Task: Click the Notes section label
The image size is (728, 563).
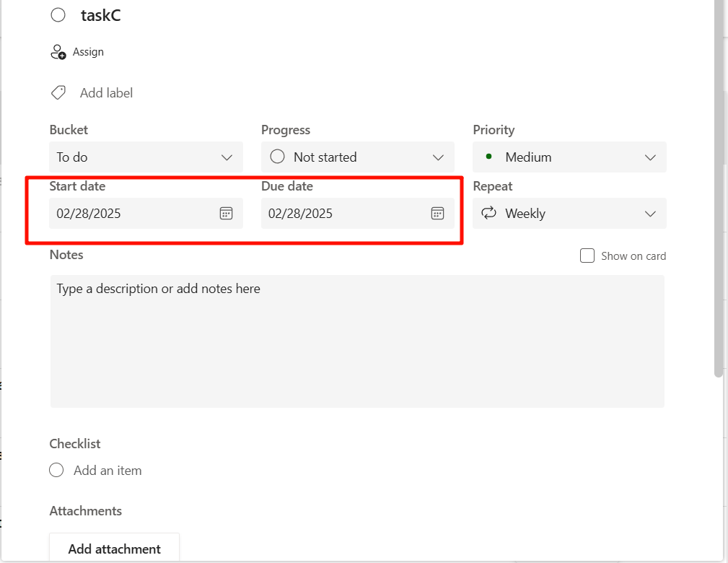Action: [66, 255]
